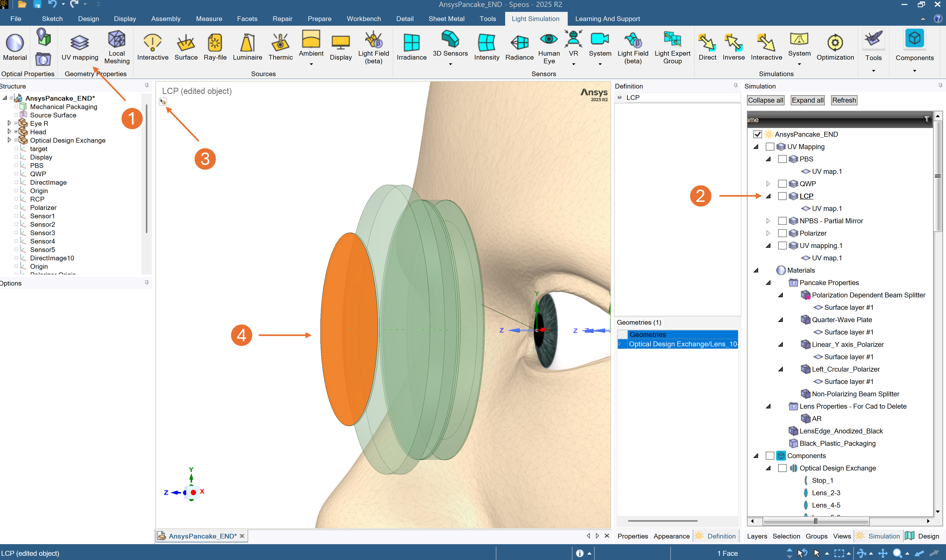946x560 pixels.
Task: Click the zoom magnifier in status bar
Action: coord(897,553)
